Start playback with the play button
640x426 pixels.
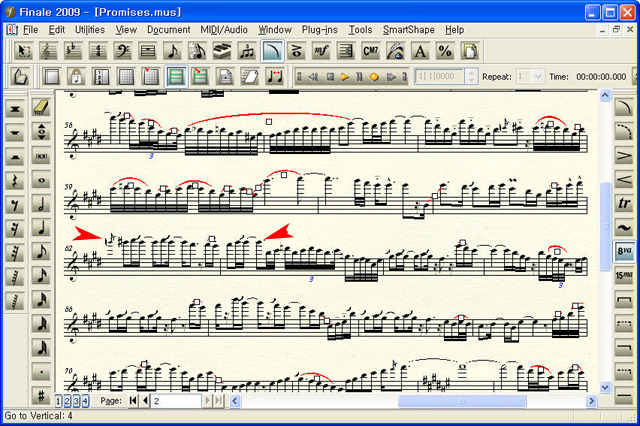tap(345, 77)
